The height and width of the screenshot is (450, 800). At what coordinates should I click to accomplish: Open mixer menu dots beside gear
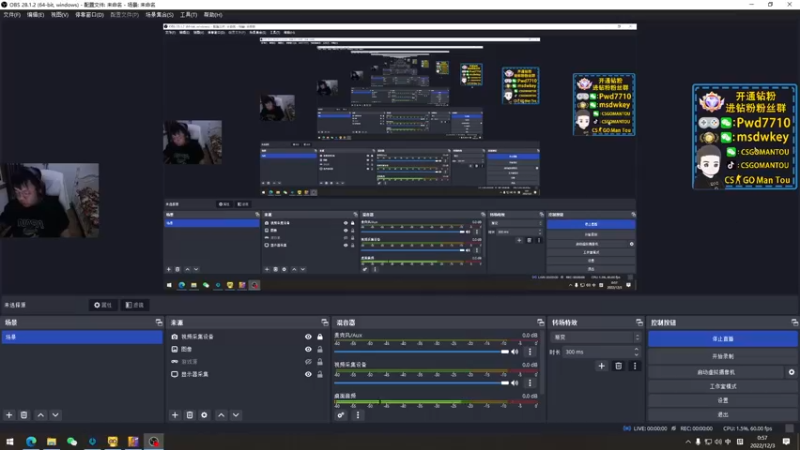pos(358,415)
